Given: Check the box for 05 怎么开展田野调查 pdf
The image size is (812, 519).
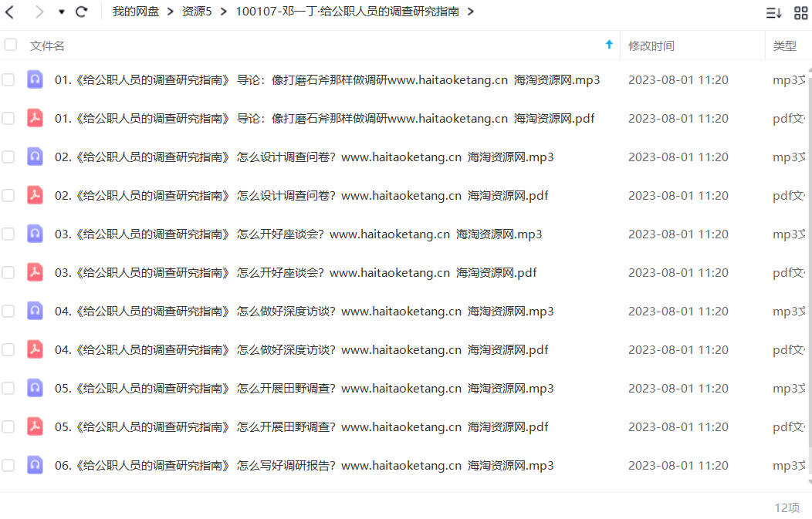Looking at the screenshot, I should coord(8,427).
